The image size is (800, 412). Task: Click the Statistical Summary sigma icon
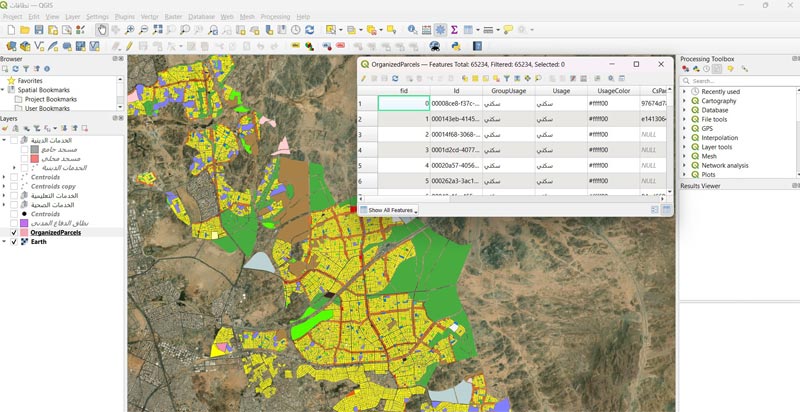pyautogui.click(x=454, y=30)
